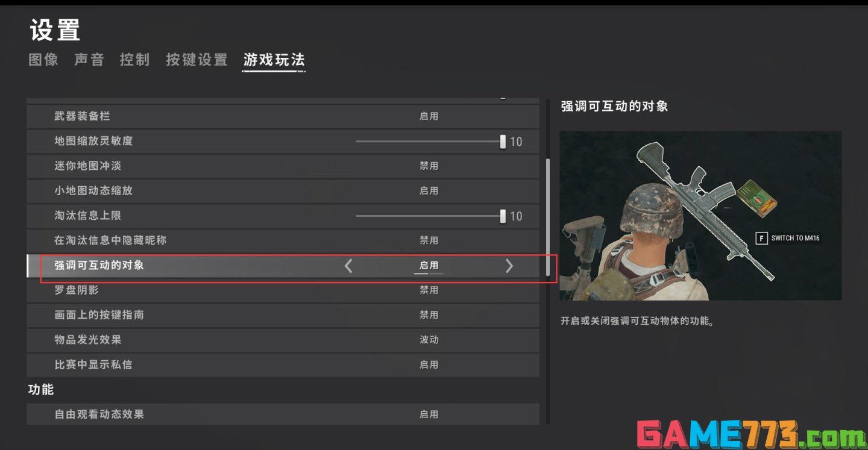
Task: Select the 在淘汰信息中隐藏昵称 row label
Action: pos(110,240)
